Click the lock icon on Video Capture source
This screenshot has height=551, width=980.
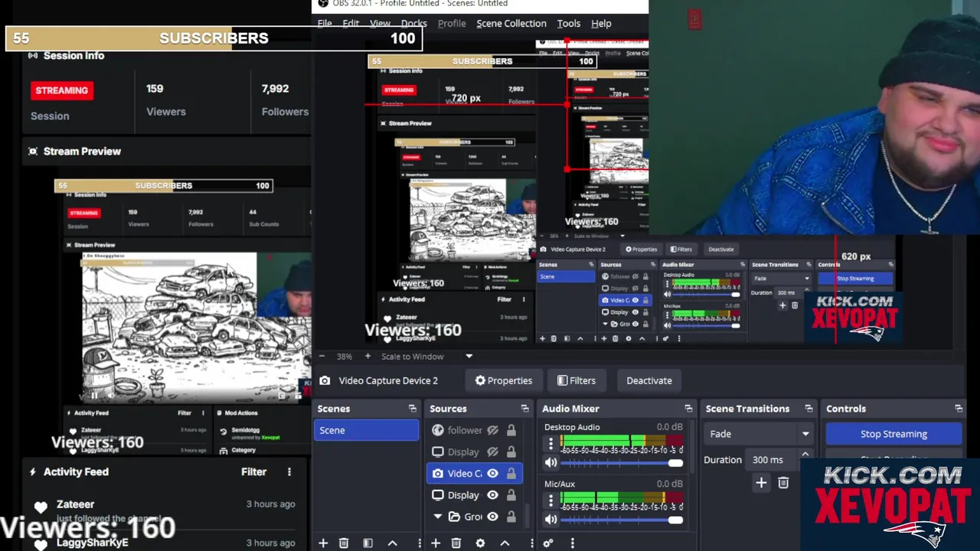tap(511, 473)
